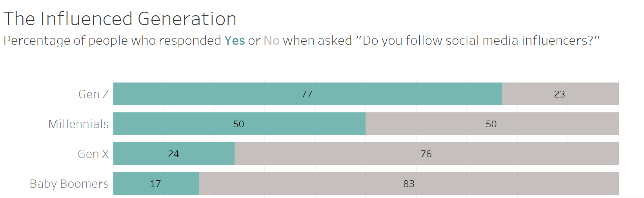644x198 pixels.
Task: Click the 77 value label
Action: 307,94
